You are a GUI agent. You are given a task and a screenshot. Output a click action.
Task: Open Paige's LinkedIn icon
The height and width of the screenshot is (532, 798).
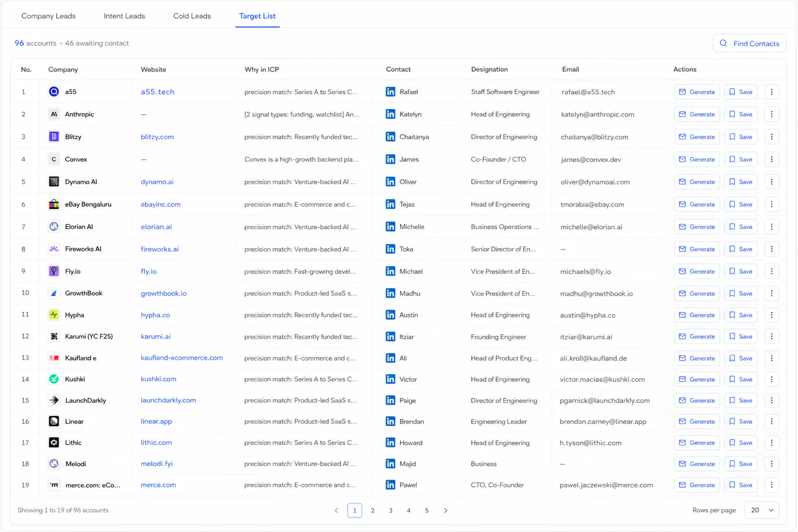390,401
